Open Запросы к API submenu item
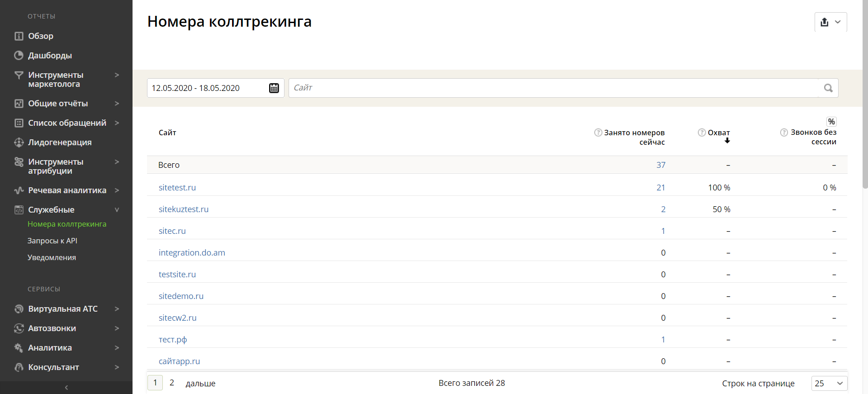 [x=52, y=241]
